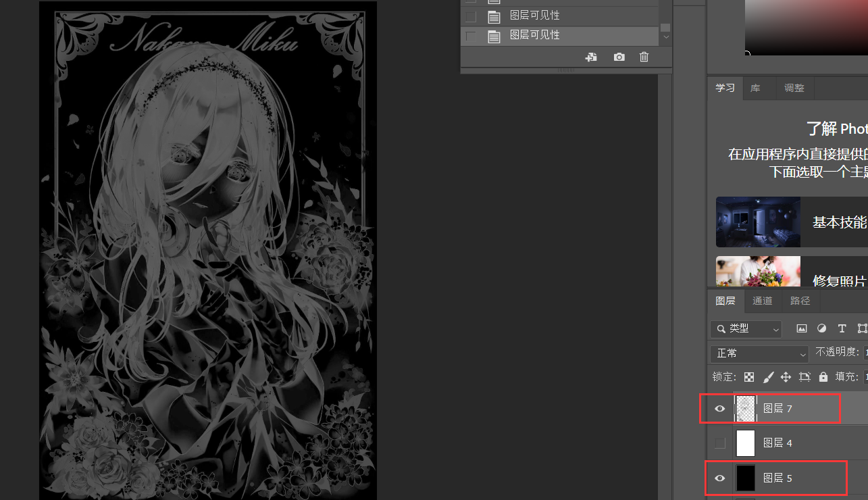868x500 pixels.
Task: Click document icon of upper 图层可见性 state
Action: coord(494,16)
